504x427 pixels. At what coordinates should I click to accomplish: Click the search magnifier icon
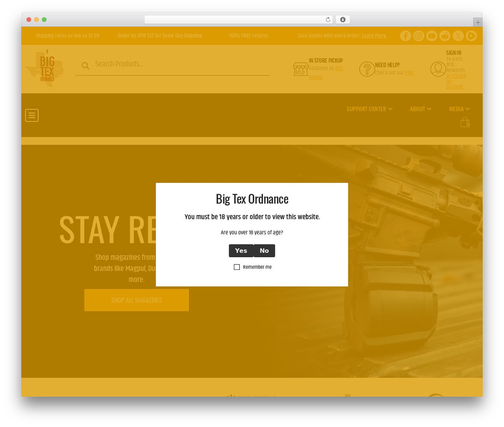tap(85, 66)
